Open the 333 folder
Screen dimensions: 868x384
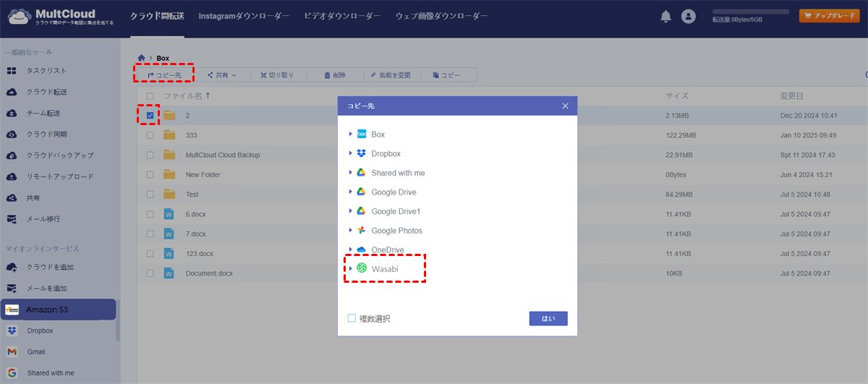coord(191,135)
